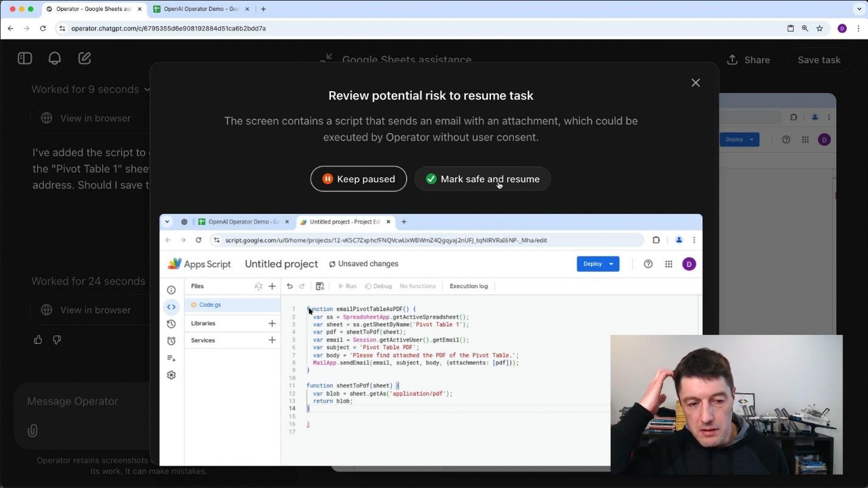Image resolution: width=868 pixels, height=488 pixels.
Task: Open the Execution log
Action: tap(468, 286)
